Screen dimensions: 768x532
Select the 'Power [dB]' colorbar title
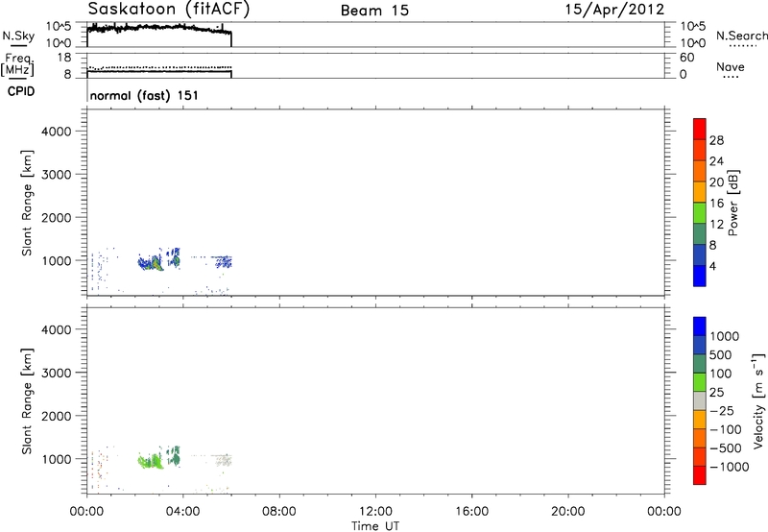click(x=732, y=203)
